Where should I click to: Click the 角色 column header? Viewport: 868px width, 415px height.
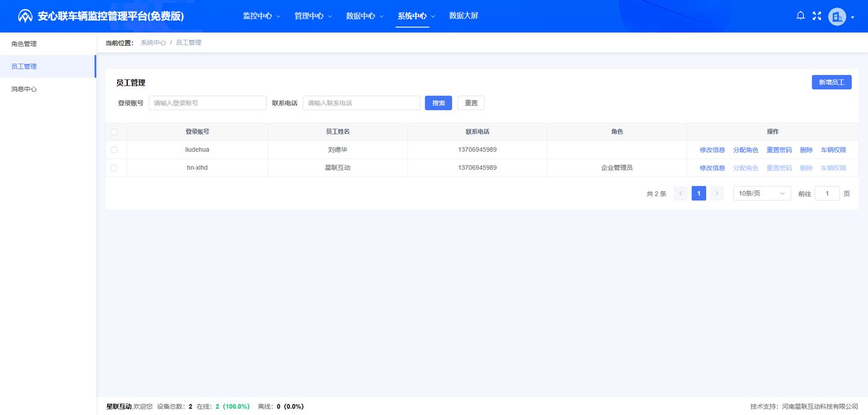pyautogui.click(x=617, y=132)
